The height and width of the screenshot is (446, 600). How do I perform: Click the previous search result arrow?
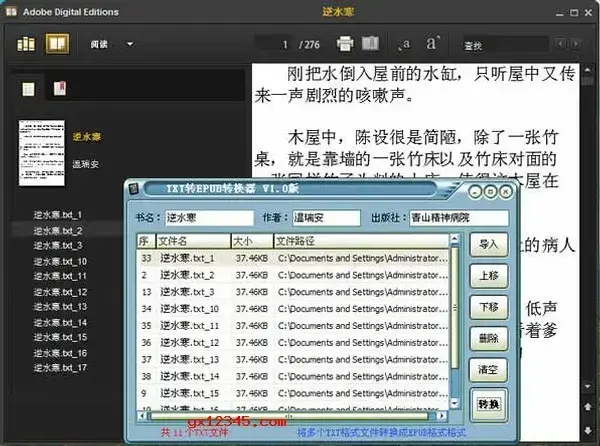[560, 44]
